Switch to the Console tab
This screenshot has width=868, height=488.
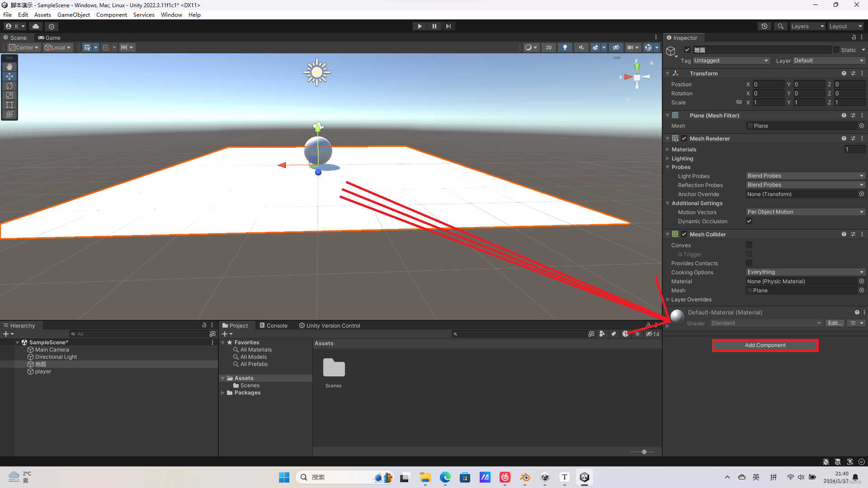pyautogui.click(x=274, y=325)
